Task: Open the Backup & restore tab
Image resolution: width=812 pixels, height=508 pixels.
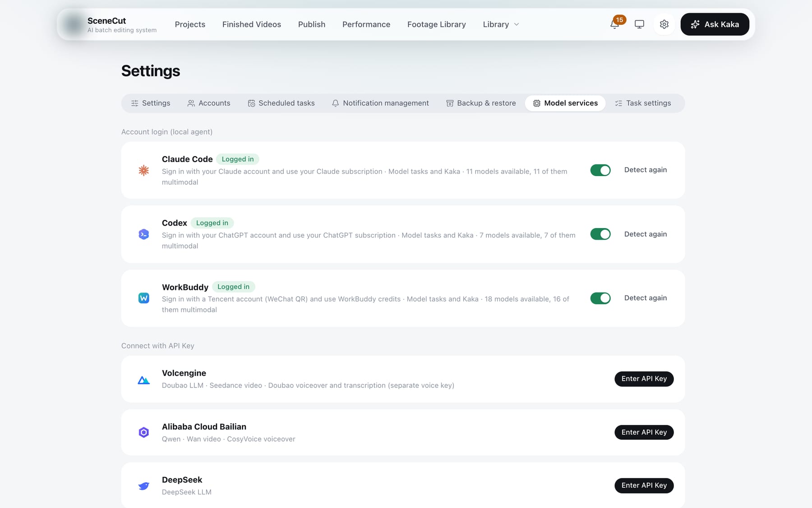Action: [481, 103]
